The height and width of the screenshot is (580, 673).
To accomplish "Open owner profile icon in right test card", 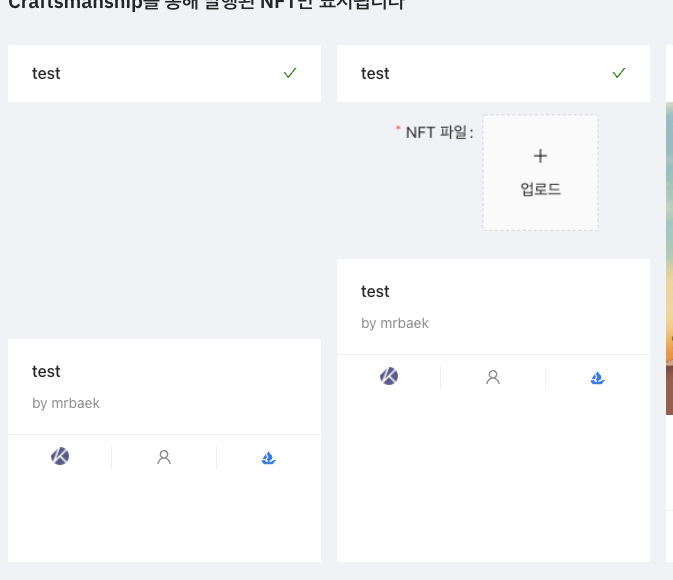I will pos(493,377).
